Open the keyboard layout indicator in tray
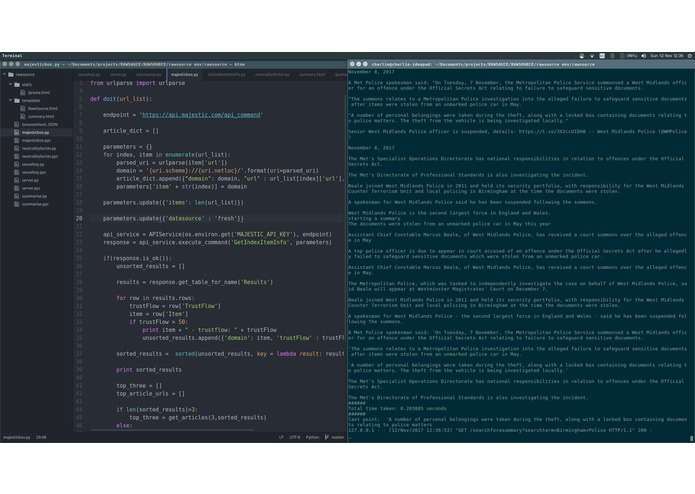The image size is (695, 494). tap(602, 56)
